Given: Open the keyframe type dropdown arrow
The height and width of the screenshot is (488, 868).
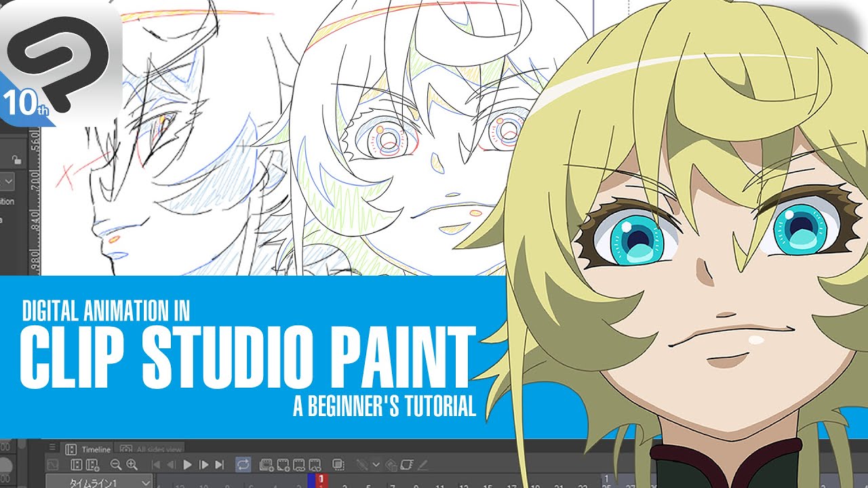Looking at the screenshot, I should tap(376, 464).
